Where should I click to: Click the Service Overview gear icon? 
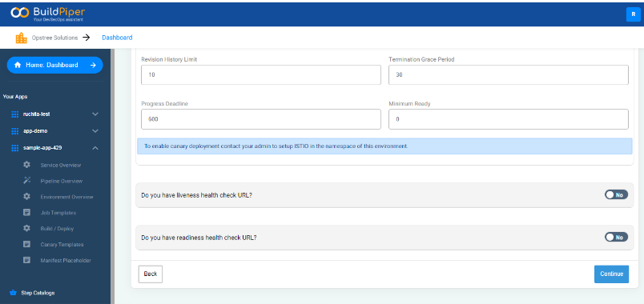pyautogui.click(x=26, y=165)
